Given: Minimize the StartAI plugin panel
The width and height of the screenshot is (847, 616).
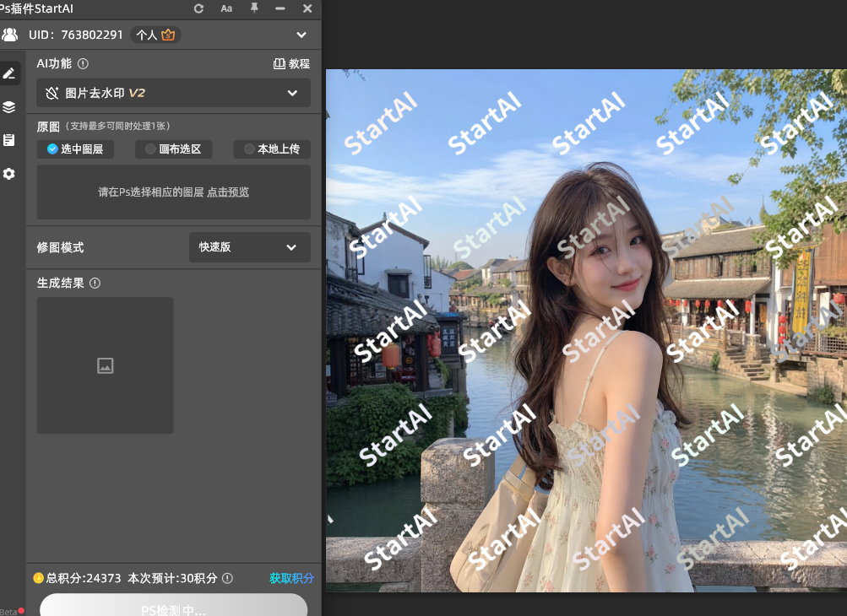Looking at the screenshot, I should click(280, 8).
